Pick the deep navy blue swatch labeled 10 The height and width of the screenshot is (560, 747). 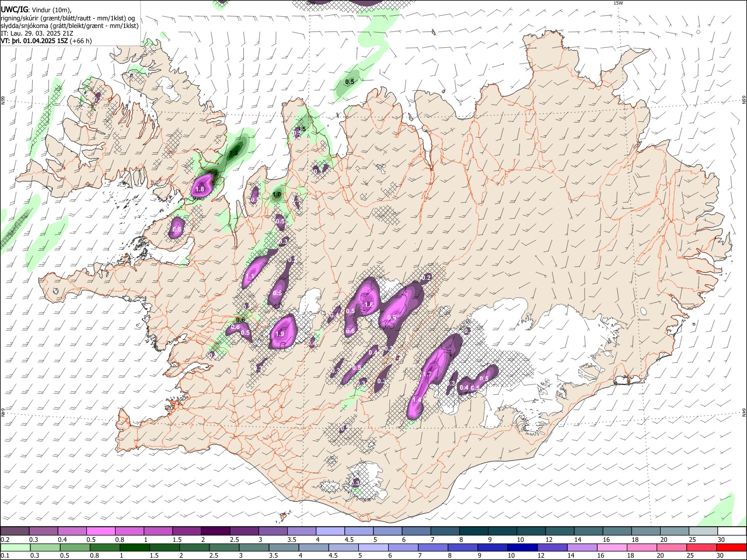523,548
